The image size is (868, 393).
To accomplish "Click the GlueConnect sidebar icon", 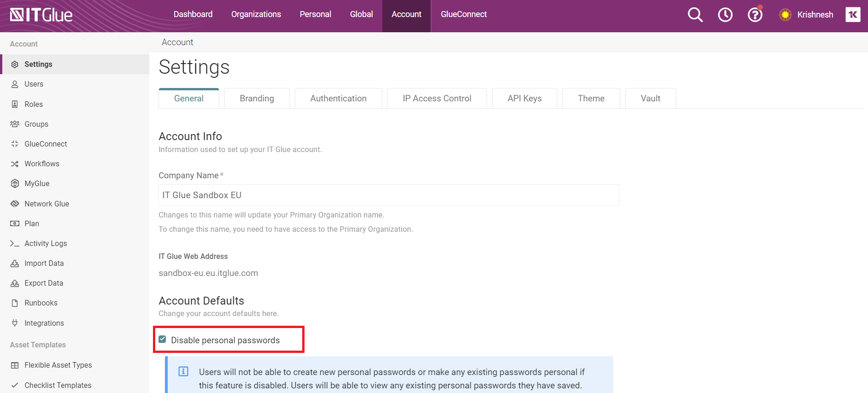I will pos(15,144).
